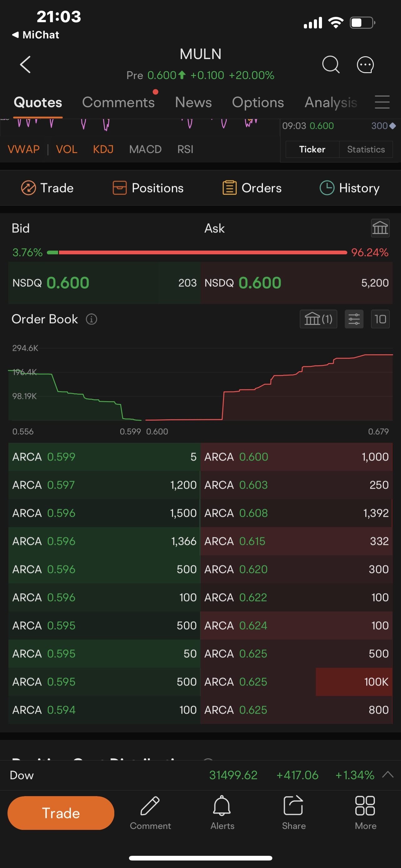The width and height of the screenshot is (401, 868).
Task: Select ARCA ask 0.625 with size 800
Action: click(x=297, y=710)
